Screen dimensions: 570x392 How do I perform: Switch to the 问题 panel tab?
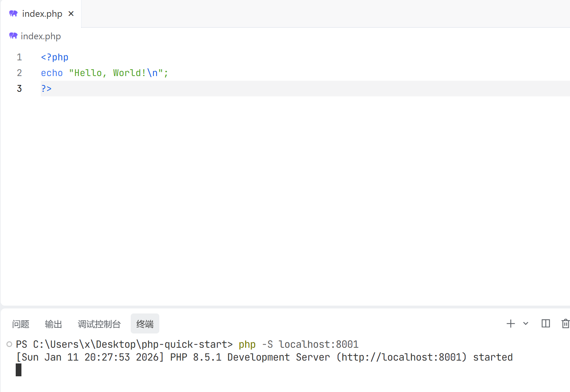21,324
